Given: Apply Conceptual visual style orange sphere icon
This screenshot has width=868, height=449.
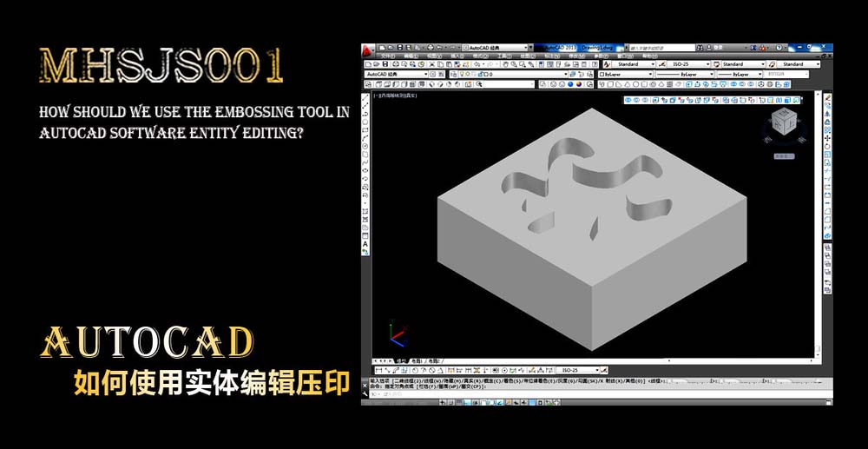Looking at the screenshot, I should coord(578,84).
